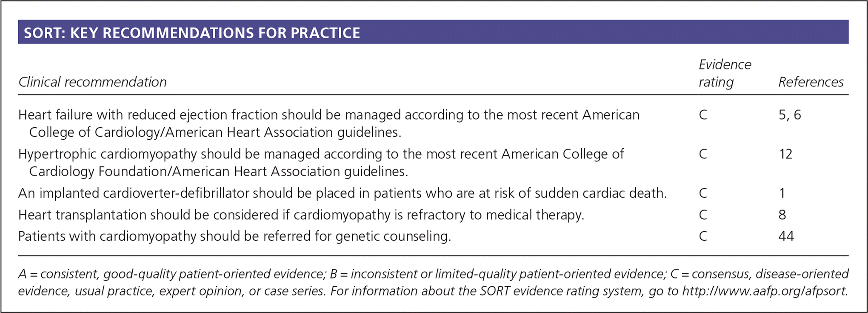868x313 pixels.
Task: Select the genetic counseling recommendation row
Action: (x=234, y=236)
